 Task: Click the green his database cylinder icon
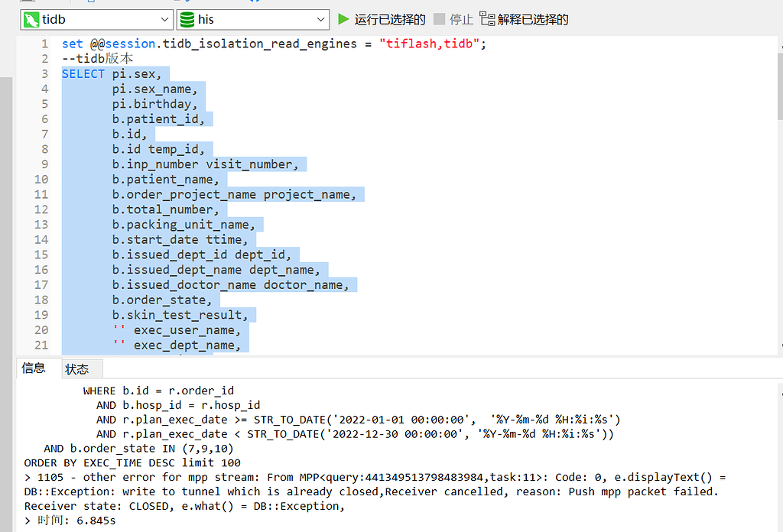(187, 20)
